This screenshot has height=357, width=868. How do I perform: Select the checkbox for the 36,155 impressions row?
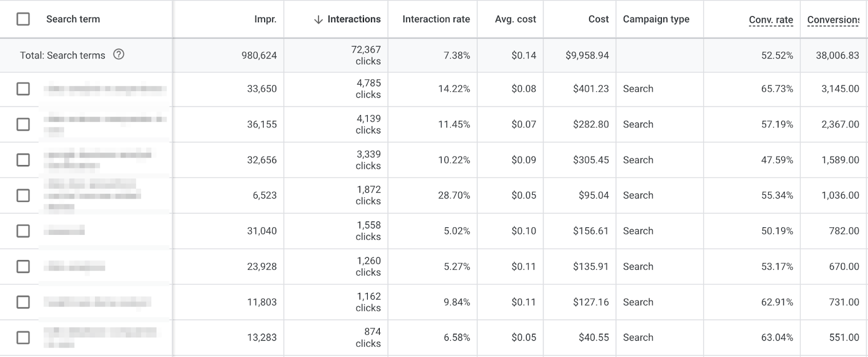23,124
